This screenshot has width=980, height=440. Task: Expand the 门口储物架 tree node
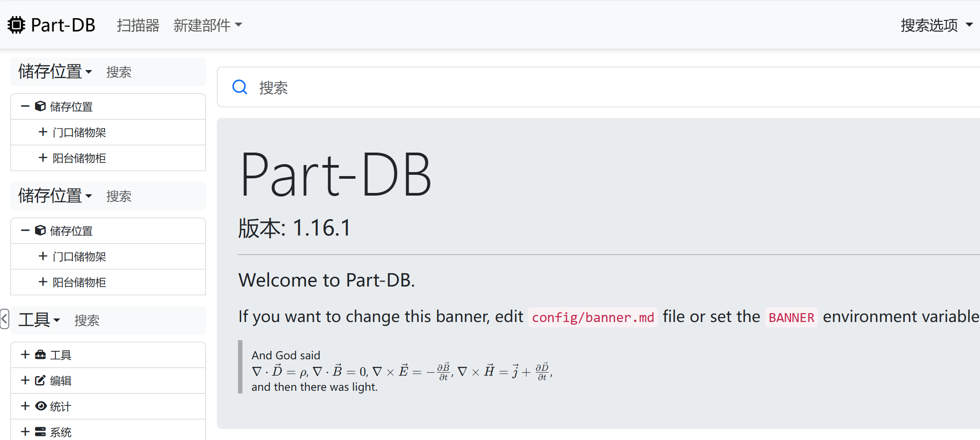pos(43,132)
